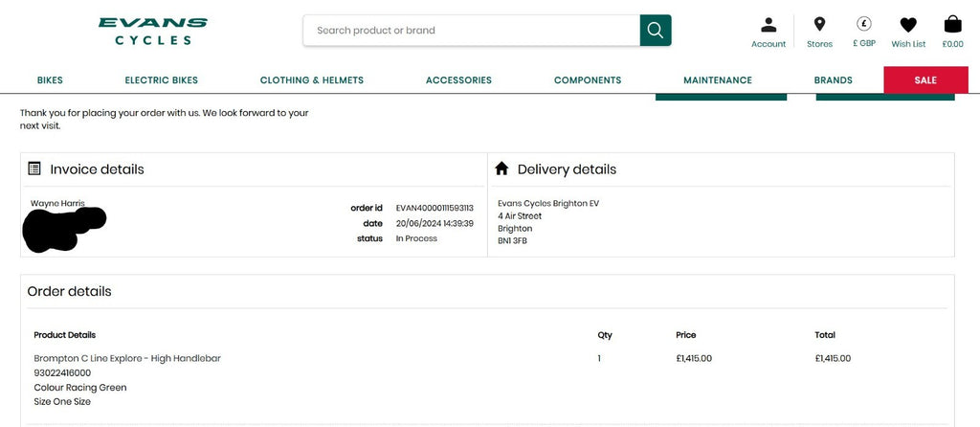Select product code 93022416000
The image size is (980, 427).
click(x=62, y=372)
